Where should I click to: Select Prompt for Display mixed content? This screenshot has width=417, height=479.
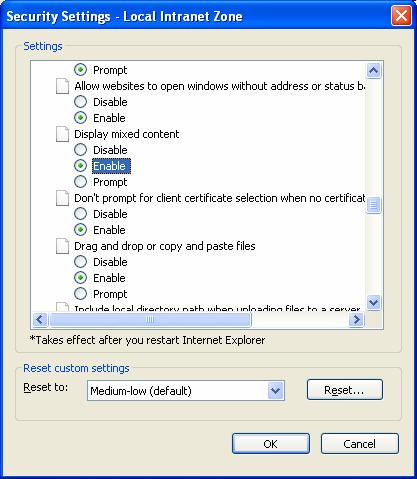pyautogui.click(x=80, y=182)
